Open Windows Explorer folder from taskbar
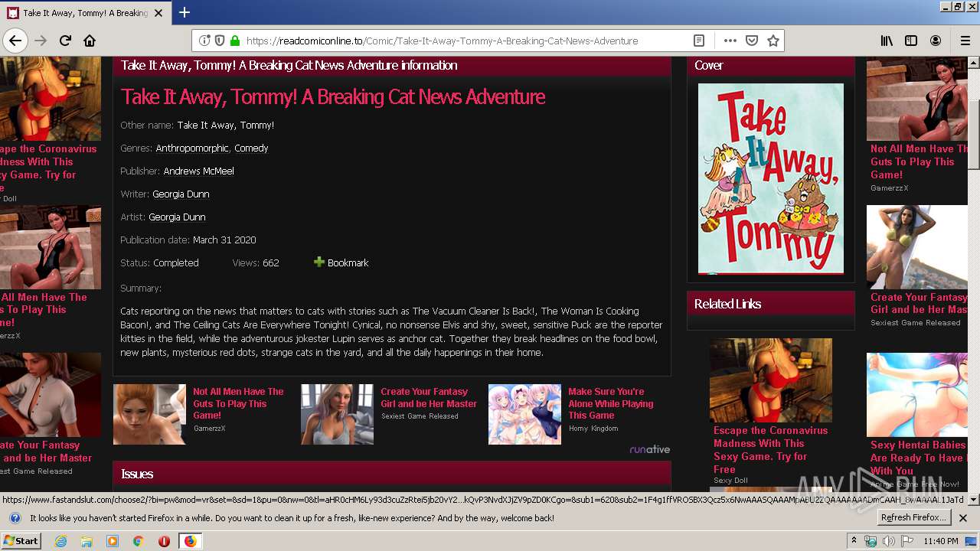Screen dimensions: 980x551 [x=87, y=541]
